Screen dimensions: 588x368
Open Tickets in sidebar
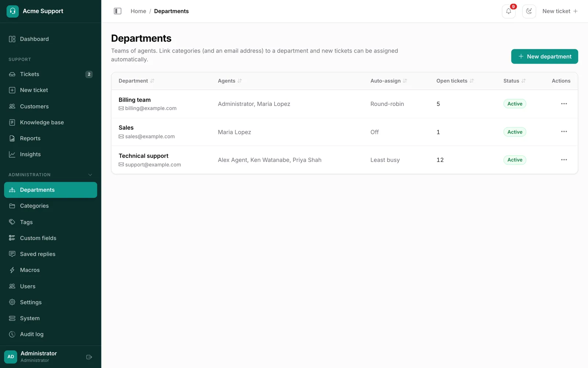click(x=51, y=74)
